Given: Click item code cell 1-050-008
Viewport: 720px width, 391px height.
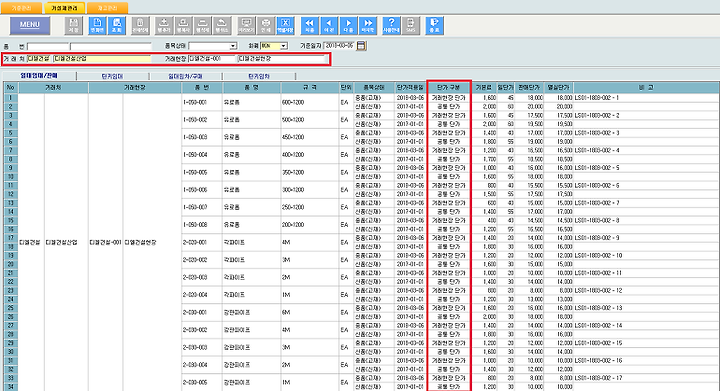Looking at the screenshot, I should point(202,225).
